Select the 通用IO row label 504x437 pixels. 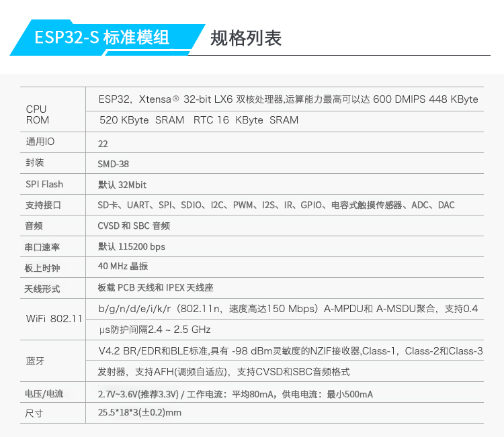40,142
